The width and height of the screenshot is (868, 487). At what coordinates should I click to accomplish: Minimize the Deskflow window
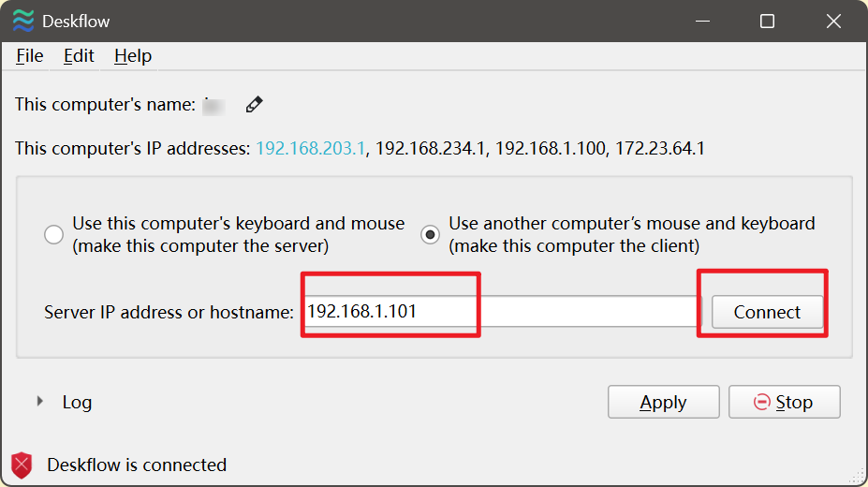click(x=702, y=21)
